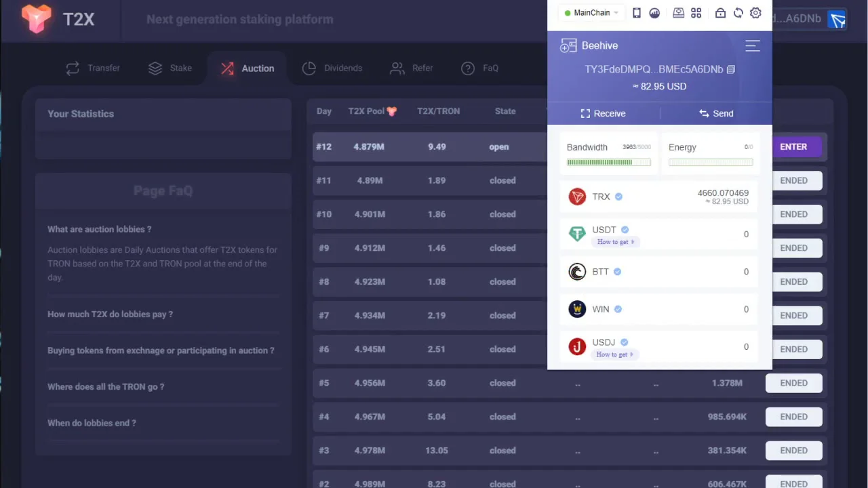Click ENDED button for day #8
Image resolution: width=868 pixels, height=488 pixels.
click(x=794, y=281)
